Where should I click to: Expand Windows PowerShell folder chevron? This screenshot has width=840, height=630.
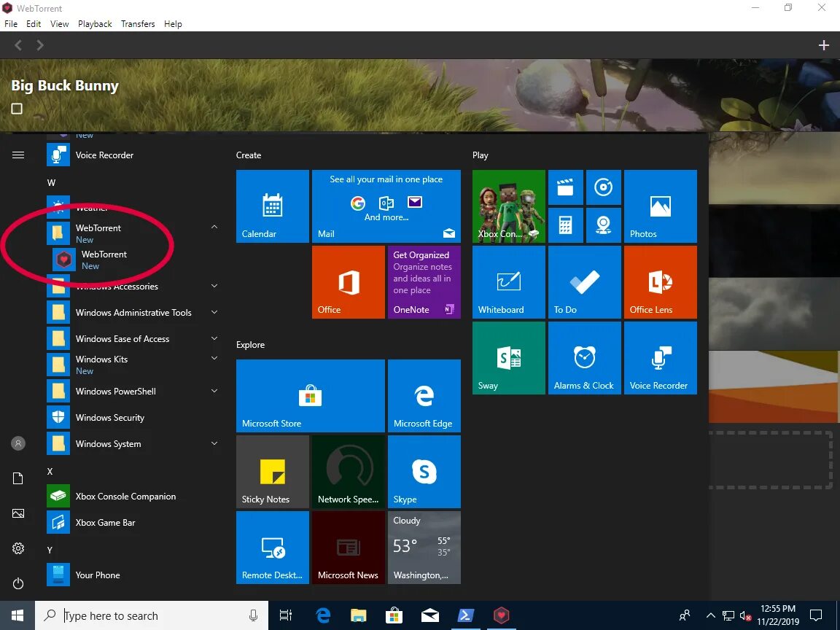coord(214,391)
